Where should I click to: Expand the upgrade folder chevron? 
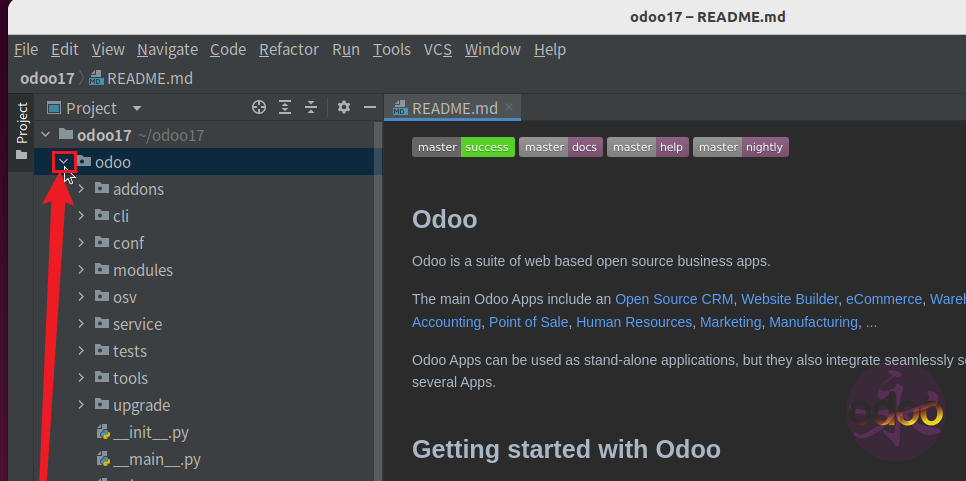coord(81,405)
